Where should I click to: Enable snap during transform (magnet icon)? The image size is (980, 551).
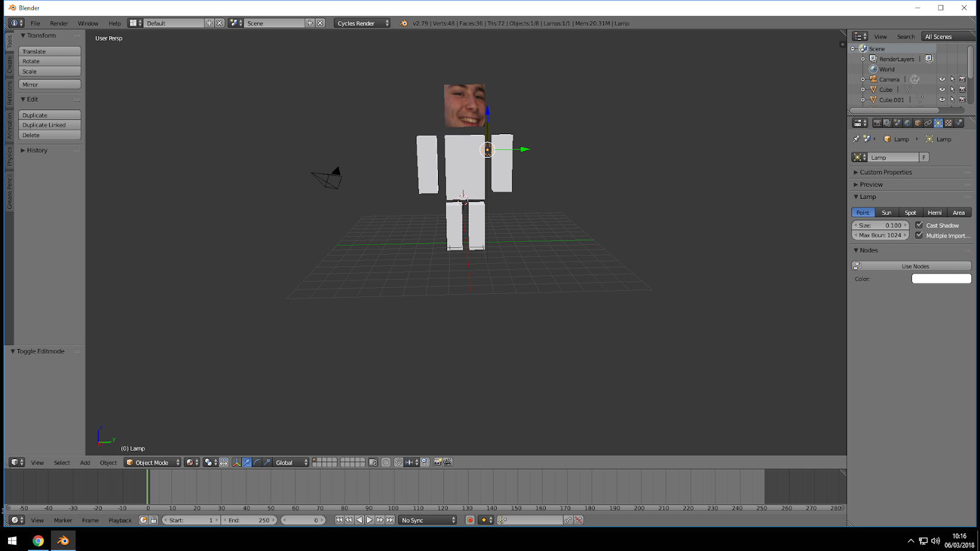click(x=398, y=462)
